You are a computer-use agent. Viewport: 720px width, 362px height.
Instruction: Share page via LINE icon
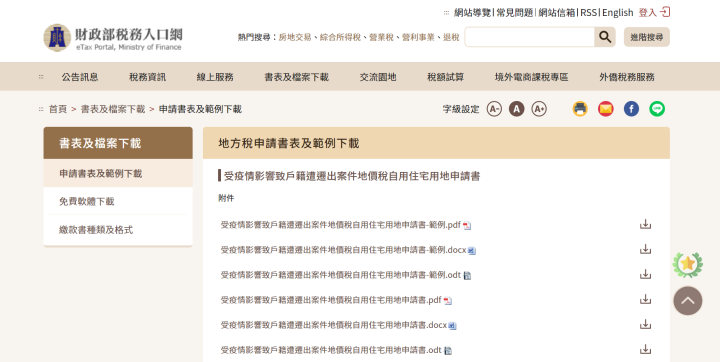coord(657,109)
